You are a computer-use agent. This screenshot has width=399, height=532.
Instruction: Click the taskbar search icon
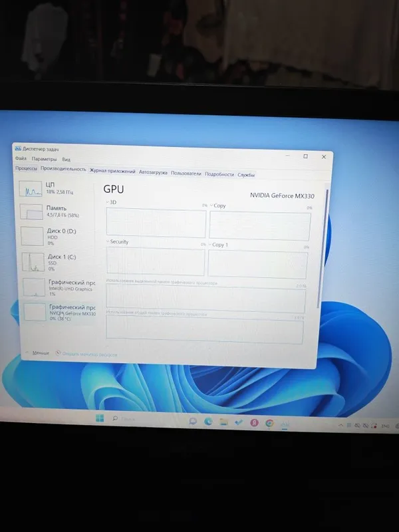[115, 419]
